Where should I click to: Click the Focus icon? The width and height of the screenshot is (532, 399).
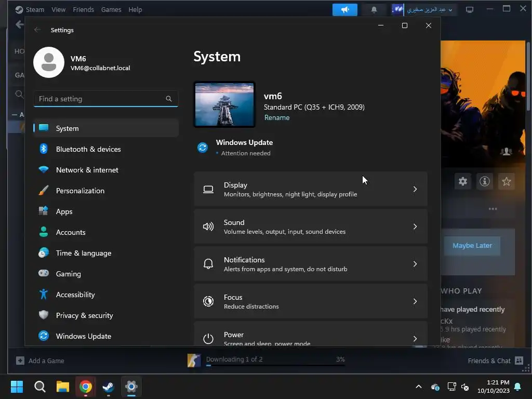point(208,301)
